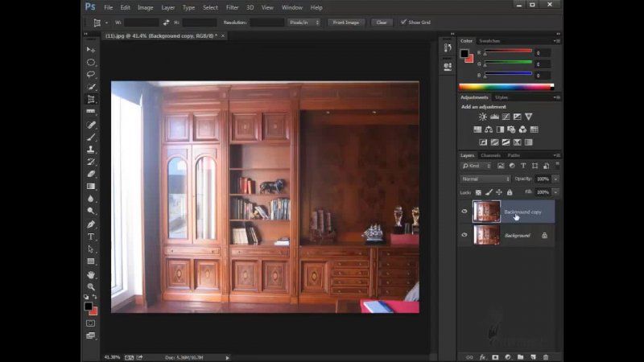Open the Pixels/in units dropdown
Screen dimensions: 644x362
coord(305,23)
